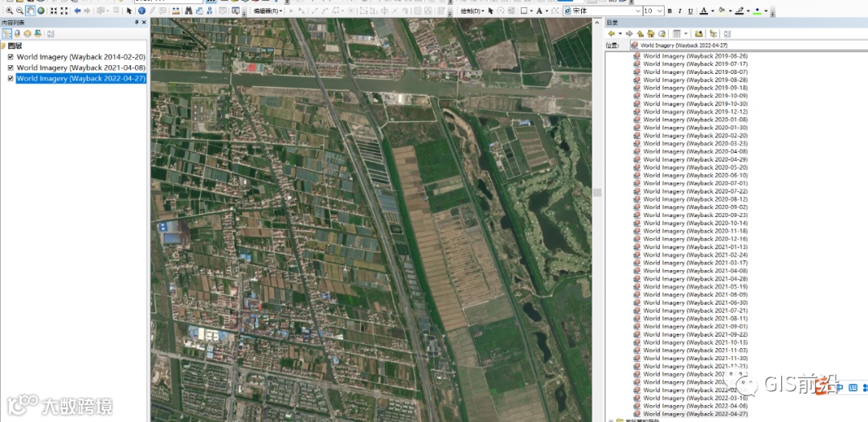Open the Drawing dropdown menu
The image size is (868, 422).
(473, 11)
